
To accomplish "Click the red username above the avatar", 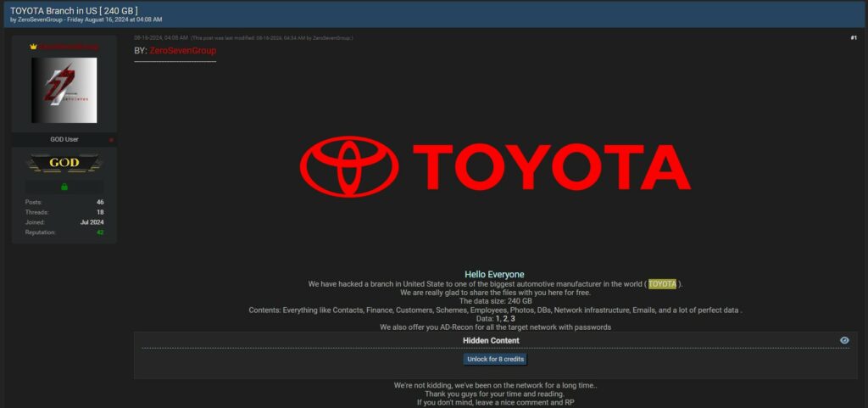I will (x=68, y=47).
